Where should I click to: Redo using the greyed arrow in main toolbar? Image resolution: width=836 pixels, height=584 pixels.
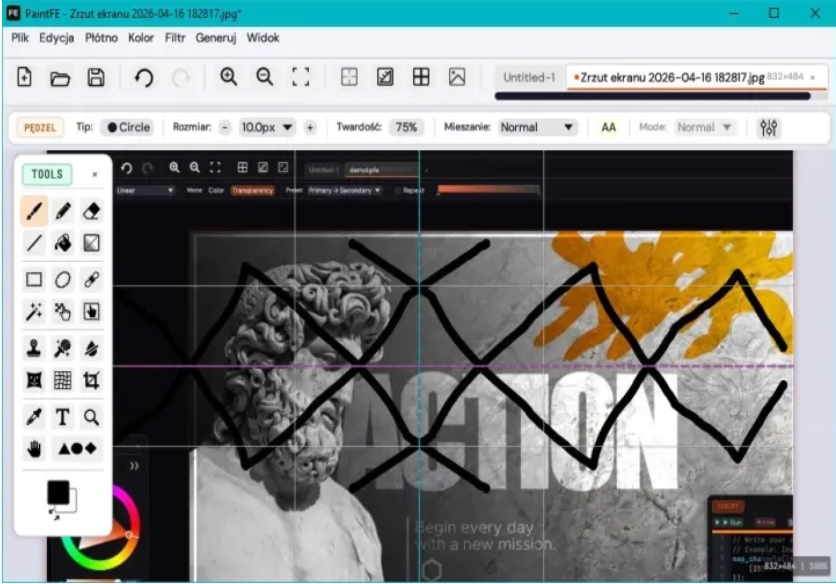click(x=181, y=78)
